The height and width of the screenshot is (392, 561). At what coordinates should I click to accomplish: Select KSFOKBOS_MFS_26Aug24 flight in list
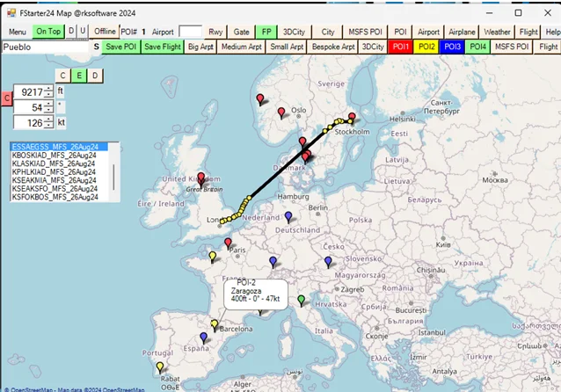click(x=60, y=197)
